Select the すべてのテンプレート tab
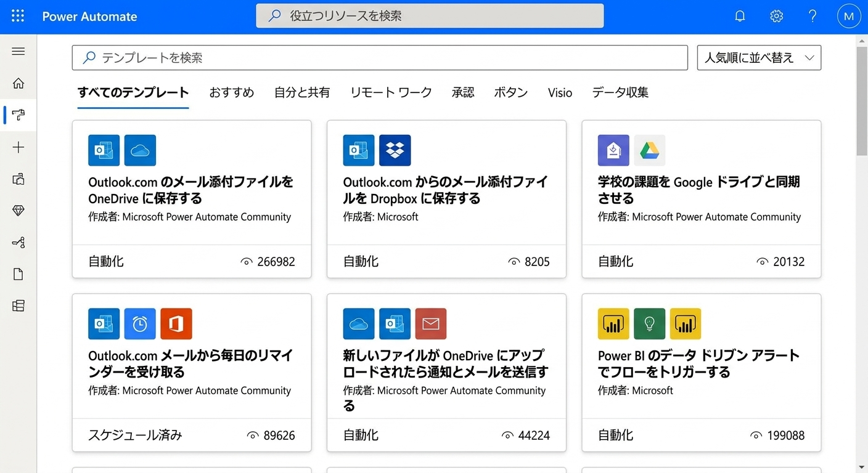This screenshot has height=473, width=868. 133,92
